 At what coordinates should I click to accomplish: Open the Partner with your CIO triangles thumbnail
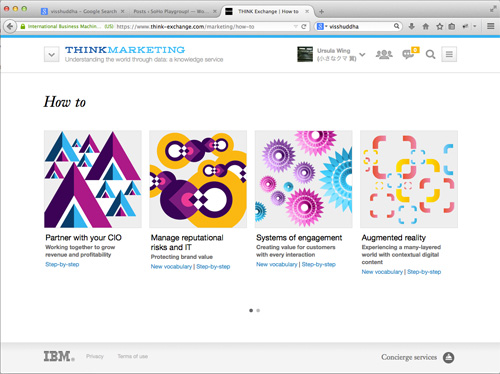(x=93, y=179)
